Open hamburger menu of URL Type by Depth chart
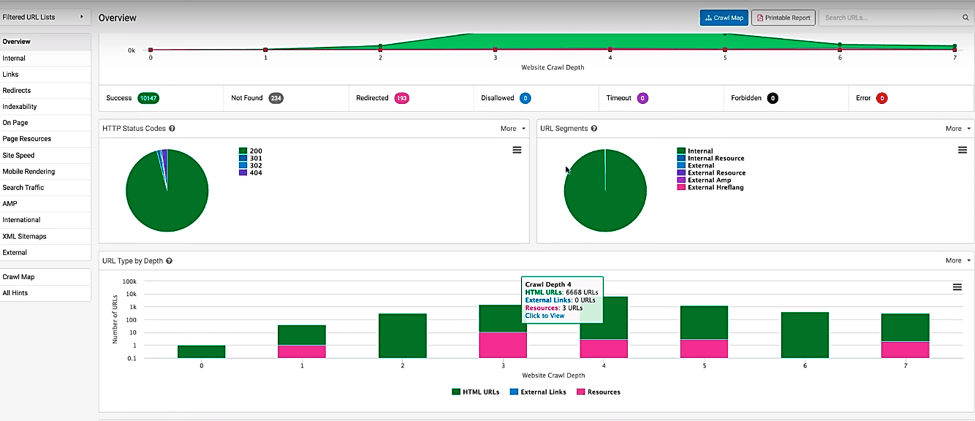Image resolution: width=975 pixels, height=421 pixels. click(x=958, y=287)
